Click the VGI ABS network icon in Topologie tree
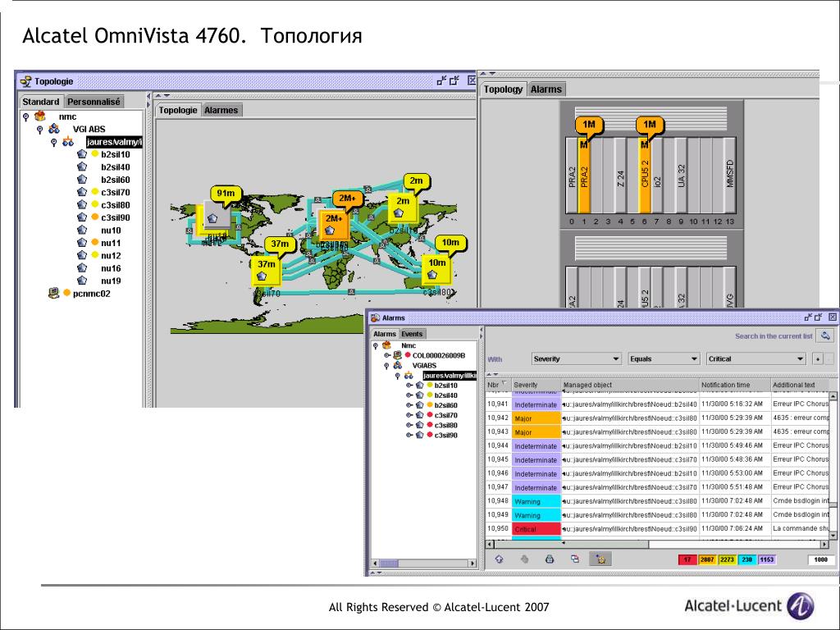 point(53,129)
